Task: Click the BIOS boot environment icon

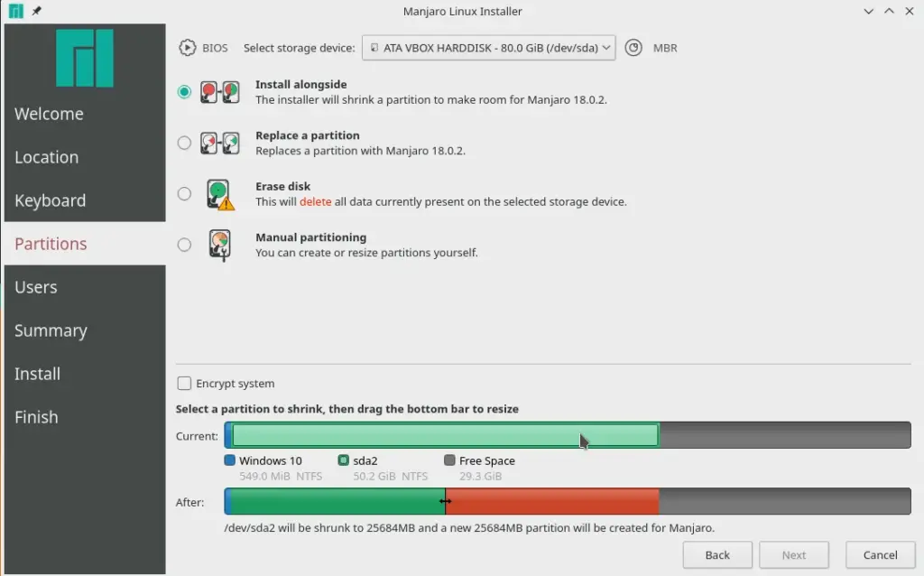Action: (x=188, y=48)
